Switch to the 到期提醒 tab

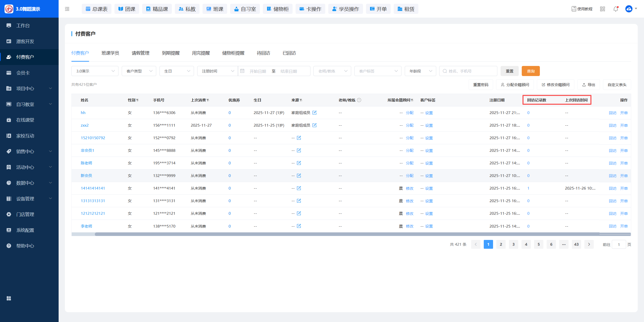(171, 53)
